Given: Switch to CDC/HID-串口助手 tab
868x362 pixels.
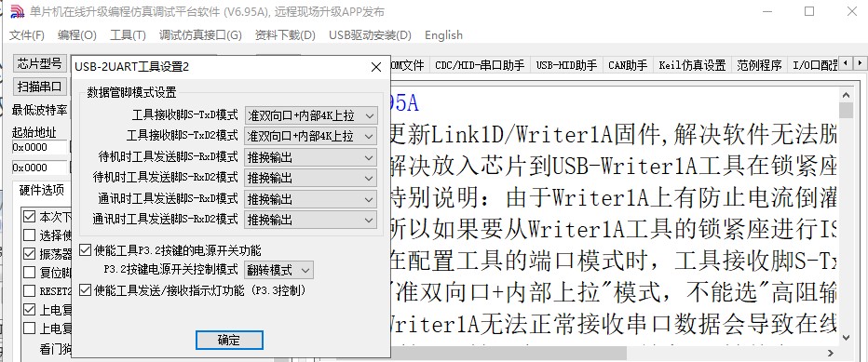Looking at the screenshot, I should click(x=480, y=65).
